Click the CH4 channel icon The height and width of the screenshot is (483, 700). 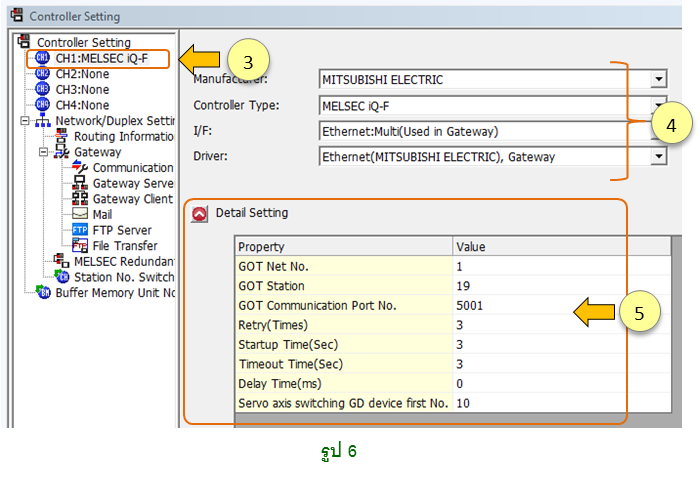point(42,105)
